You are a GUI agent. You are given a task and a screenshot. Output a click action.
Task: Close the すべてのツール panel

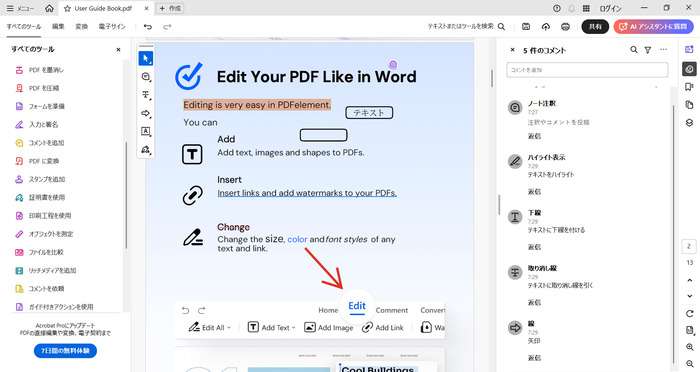coord(118,50)
